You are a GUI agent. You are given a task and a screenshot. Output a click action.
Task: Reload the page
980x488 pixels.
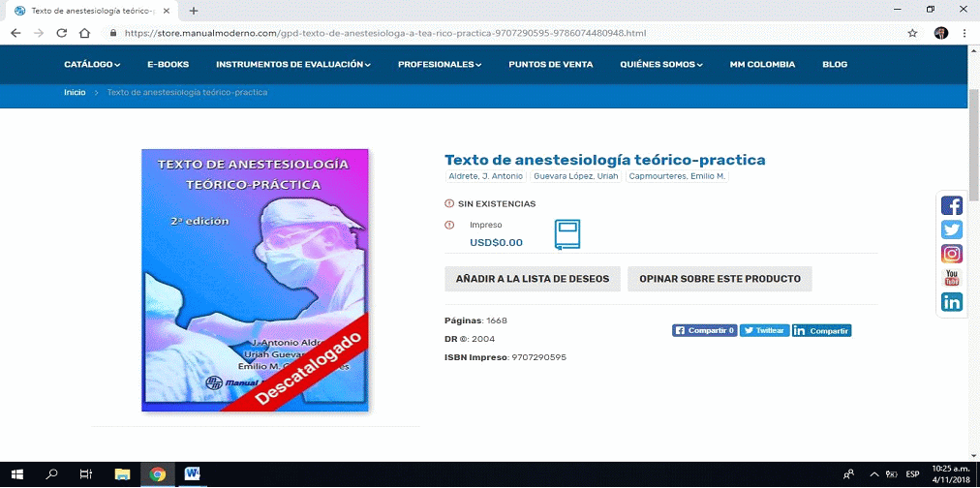pos(61,33)
